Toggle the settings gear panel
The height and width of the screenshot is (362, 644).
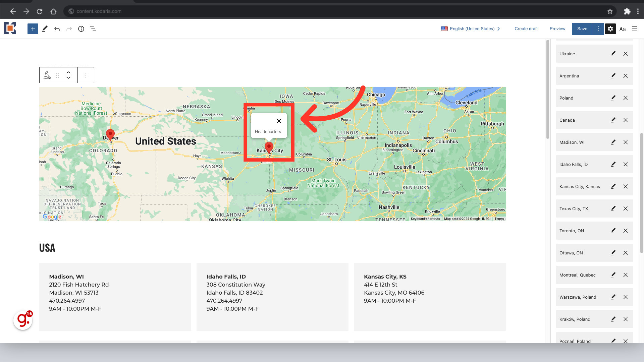[610, 29]
